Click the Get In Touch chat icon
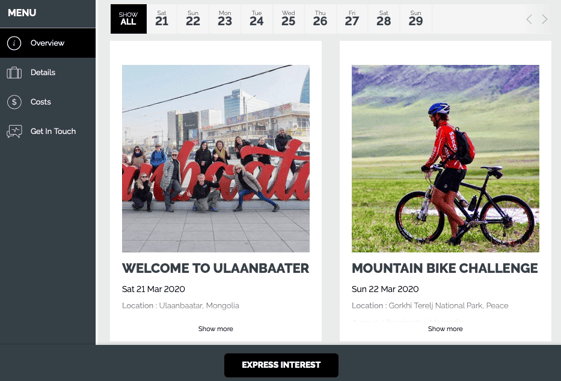 pyautogui.click(x=14, y=131)
